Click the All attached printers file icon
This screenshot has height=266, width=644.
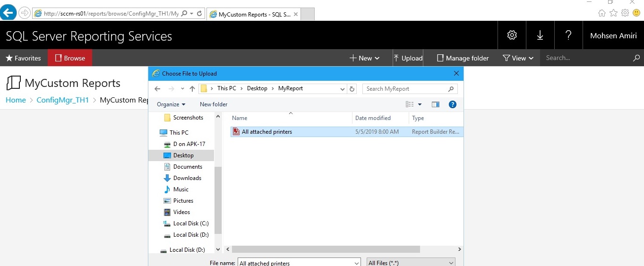[x=236, y=132]
